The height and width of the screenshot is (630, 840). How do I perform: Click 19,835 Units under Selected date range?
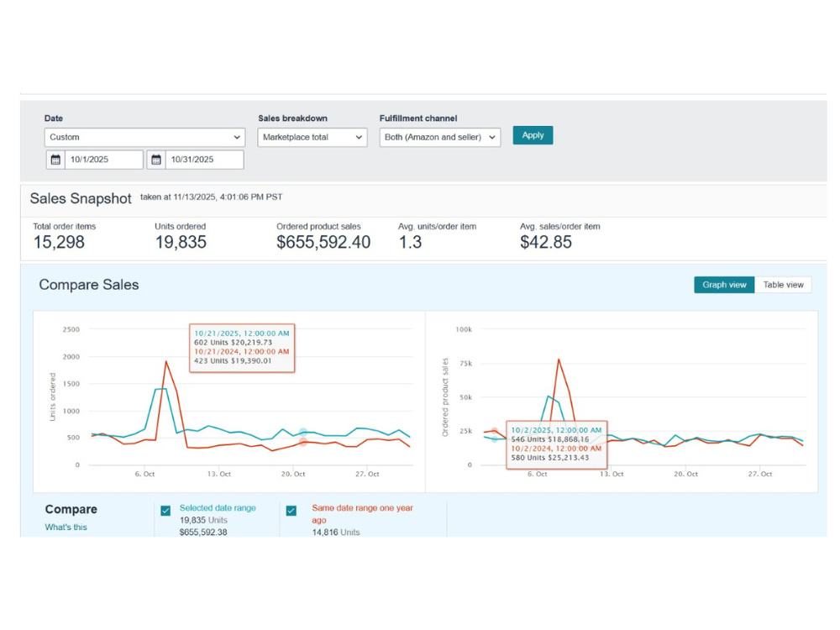[203, 520]
